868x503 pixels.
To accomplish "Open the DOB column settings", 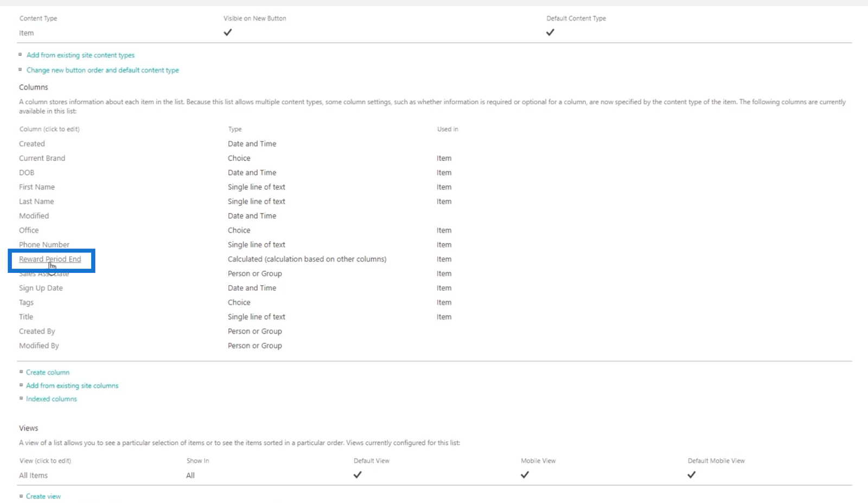I will (27, 173).
